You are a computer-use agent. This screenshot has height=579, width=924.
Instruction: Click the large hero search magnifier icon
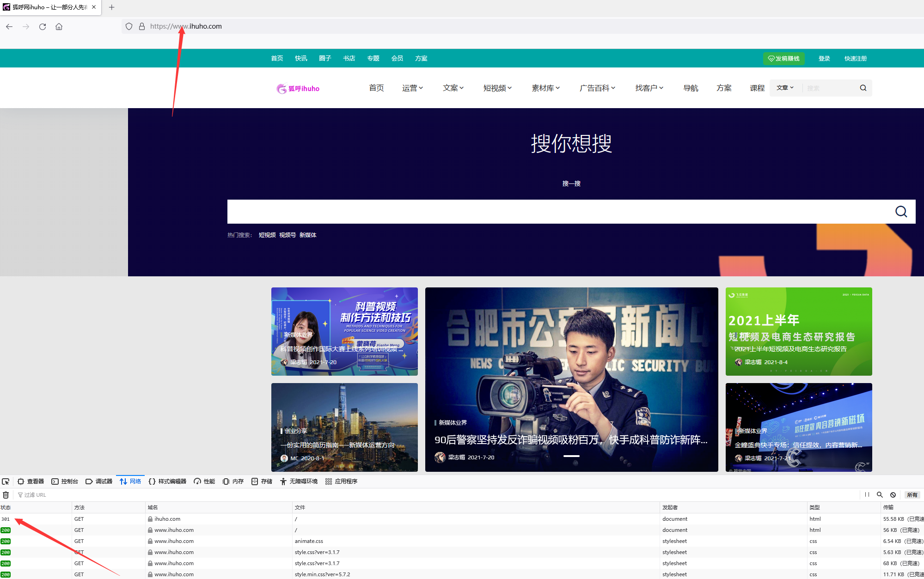901,212
